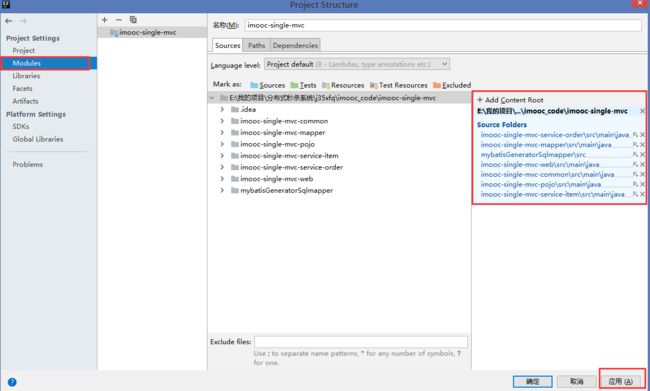Edit properties of web source folder
The image size is (650, 391).
pos(635,165)
